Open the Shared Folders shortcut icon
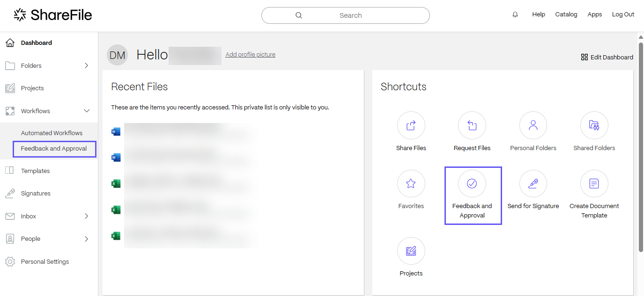 point(594,125)
